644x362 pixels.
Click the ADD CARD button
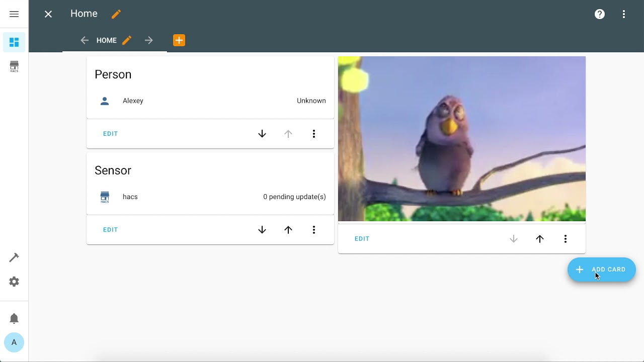pyautogui.click(x=602, y=269)
